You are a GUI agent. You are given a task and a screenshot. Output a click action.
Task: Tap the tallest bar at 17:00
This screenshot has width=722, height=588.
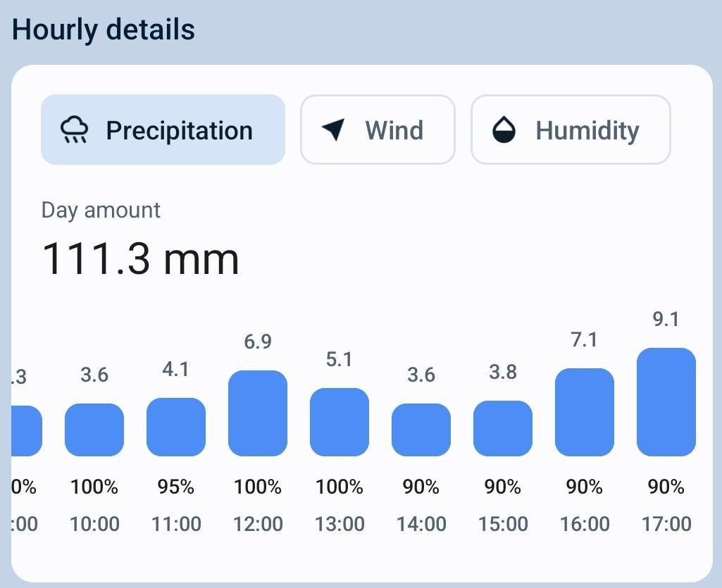click(666, 402)
